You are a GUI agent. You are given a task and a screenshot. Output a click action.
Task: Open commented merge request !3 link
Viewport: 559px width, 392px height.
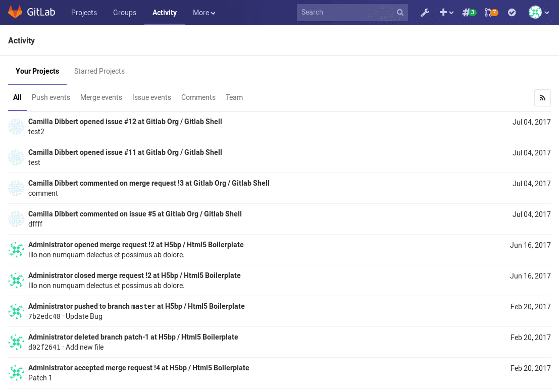148,183
